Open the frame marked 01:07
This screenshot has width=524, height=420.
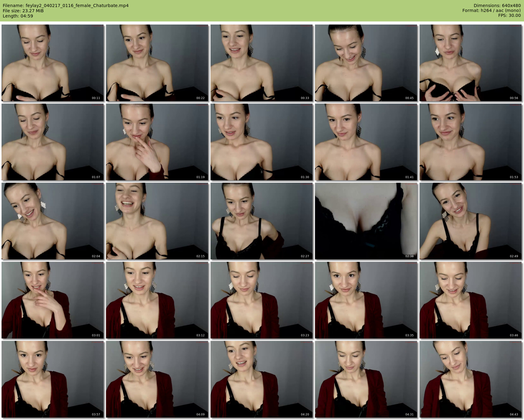(x=53, y=142)
